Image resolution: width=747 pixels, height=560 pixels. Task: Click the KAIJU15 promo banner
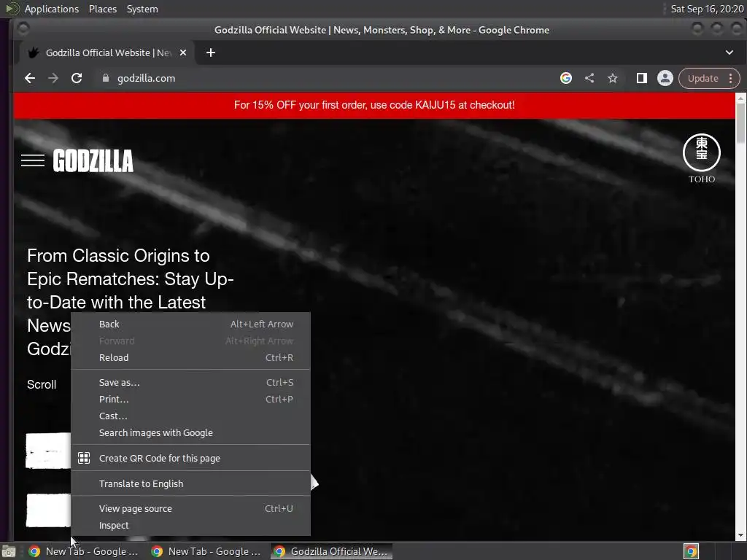click(x=374, y=105)
